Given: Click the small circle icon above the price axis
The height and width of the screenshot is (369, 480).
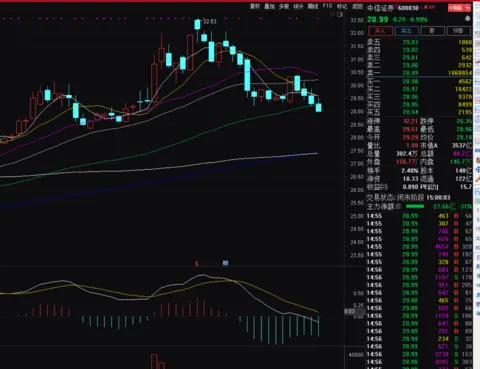Looking at the screenshot, I should tap(333, 14).
